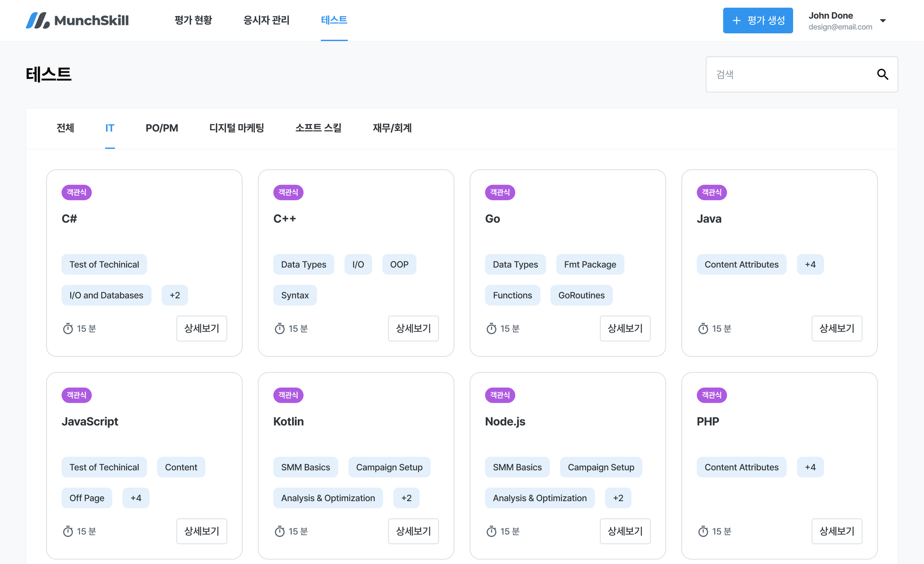Image resolution: width=924 pixels, height=564 pixels.
Task: Click the timer icon on PHP card
Action: (x=703, y=532)
